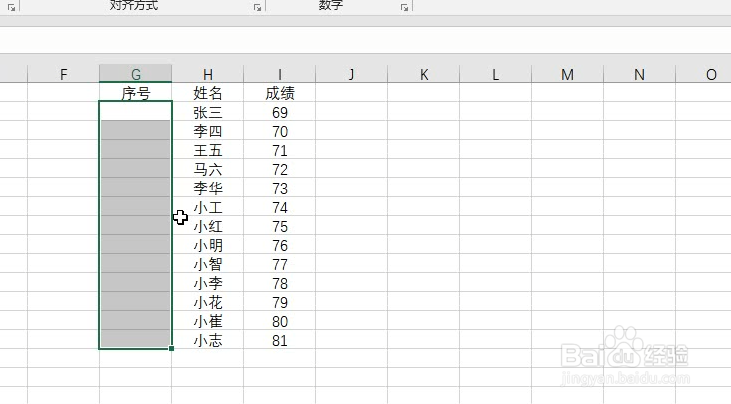Select column L header
This screenshot has width=731, height=404.
tap(496, 74)
